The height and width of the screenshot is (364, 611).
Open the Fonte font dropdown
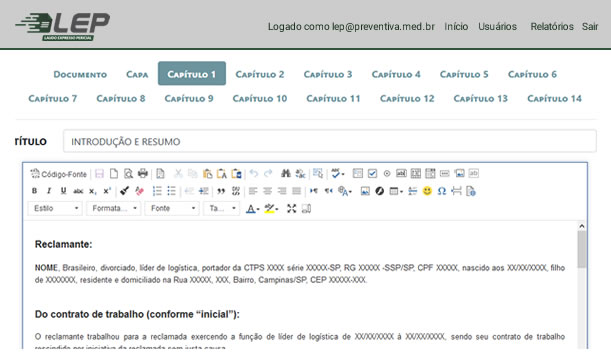tap(172, 209)
